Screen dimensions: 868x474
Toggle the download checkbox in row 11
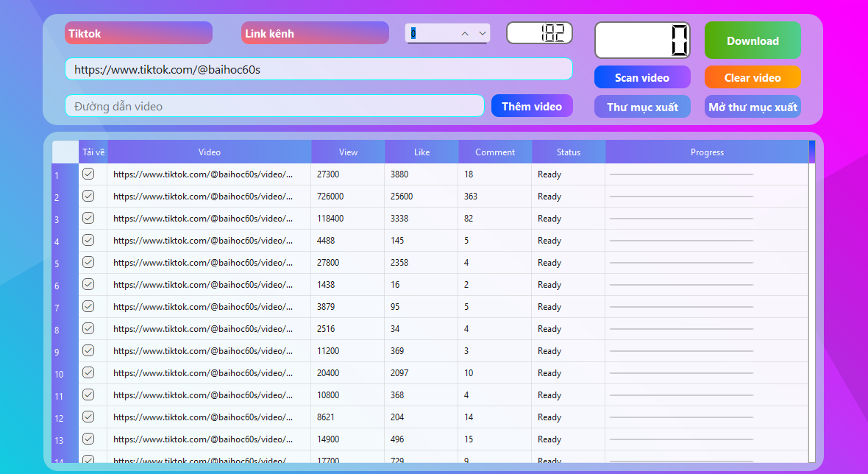point(88,395)
